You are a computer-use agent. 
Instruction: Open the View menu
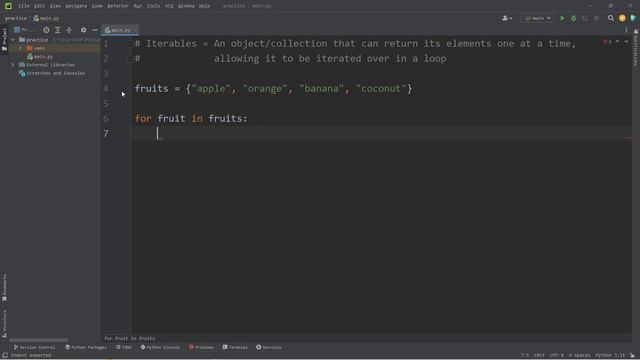(x=55, y=6)
